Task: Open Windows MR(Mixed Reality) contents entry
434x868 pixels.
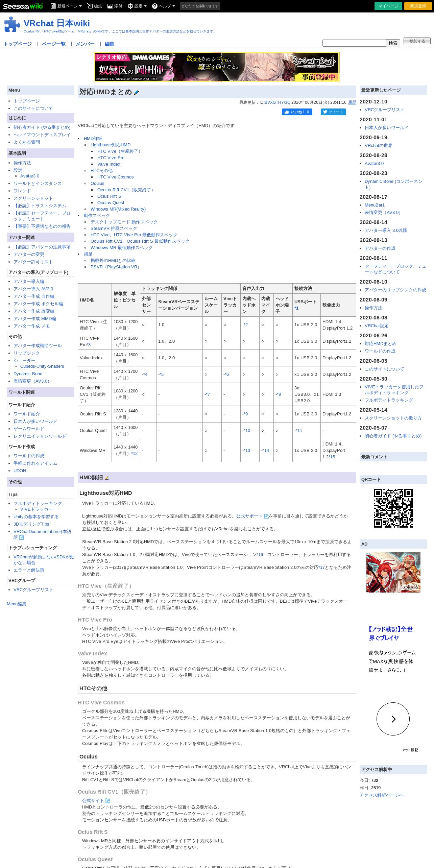Action: coord(118,209)
